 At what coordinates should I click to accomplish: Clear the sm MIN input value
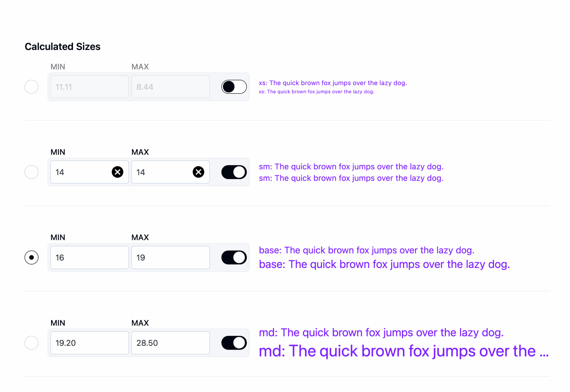point(117,172)
